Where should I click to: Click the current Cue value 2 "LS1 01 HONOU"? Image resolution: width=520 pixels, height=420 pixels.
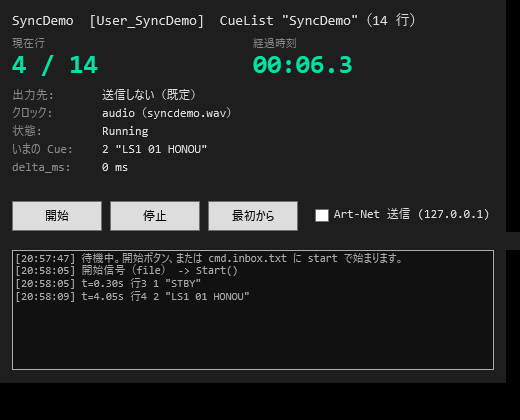click(x=154, y=149)
